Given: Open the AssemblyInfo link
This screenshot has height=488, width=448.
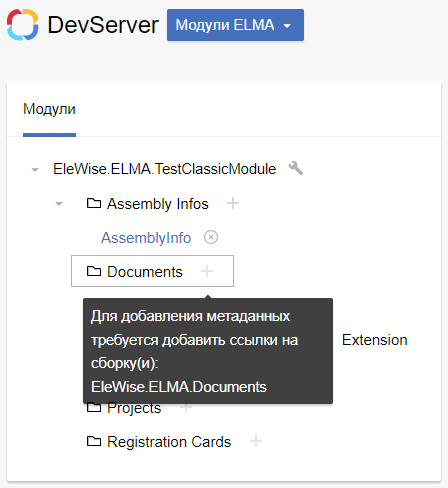Looking at the screenshot, I should 146,238.
